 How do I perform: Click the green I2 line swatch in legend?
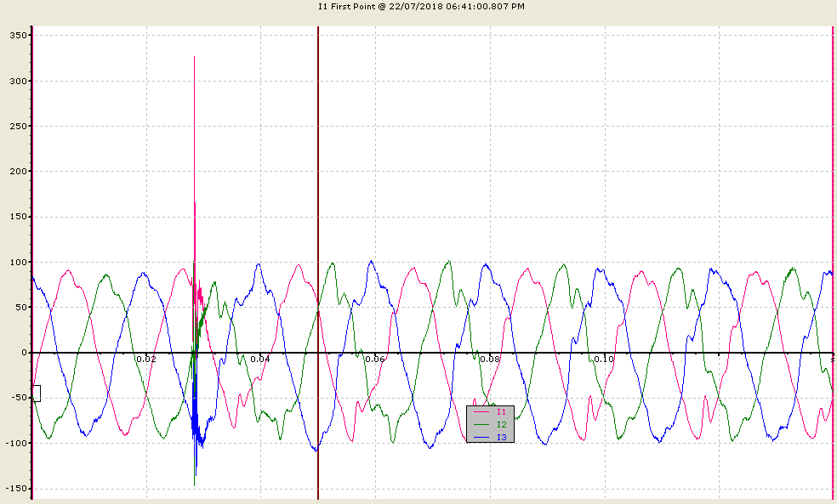481,425
